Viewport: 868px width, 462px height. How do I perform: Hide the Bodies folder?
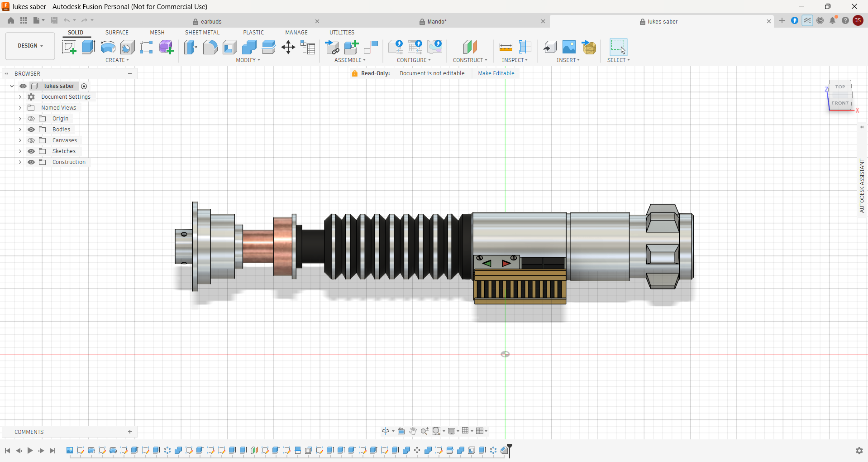[31, 130]
